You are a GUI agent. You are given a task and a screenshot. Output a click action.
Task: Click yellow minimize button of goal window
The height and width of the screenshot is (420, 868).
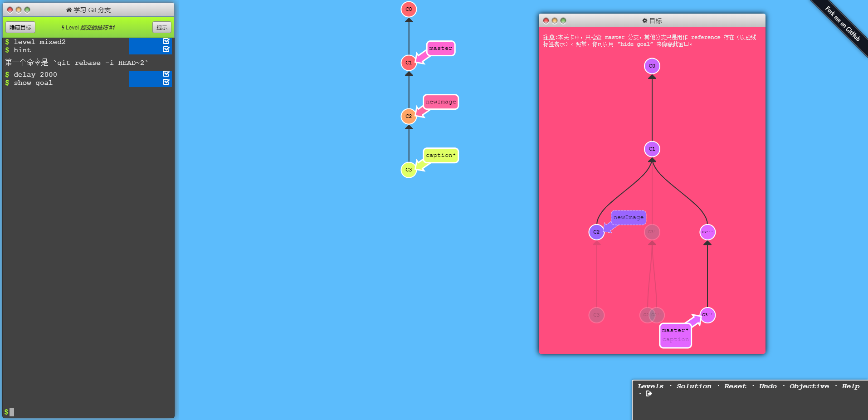click(x=555, y=20)
